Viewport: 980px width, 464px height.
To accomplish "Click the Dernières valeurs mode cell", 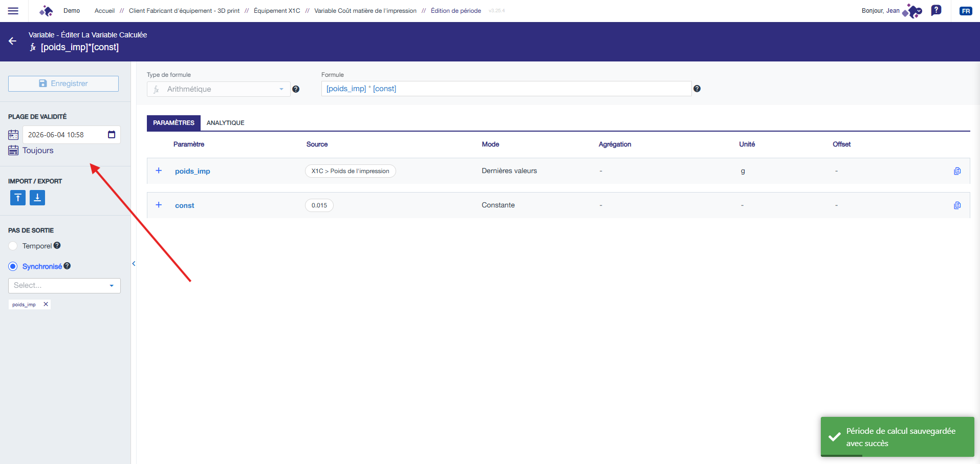I will click(509, 171).
